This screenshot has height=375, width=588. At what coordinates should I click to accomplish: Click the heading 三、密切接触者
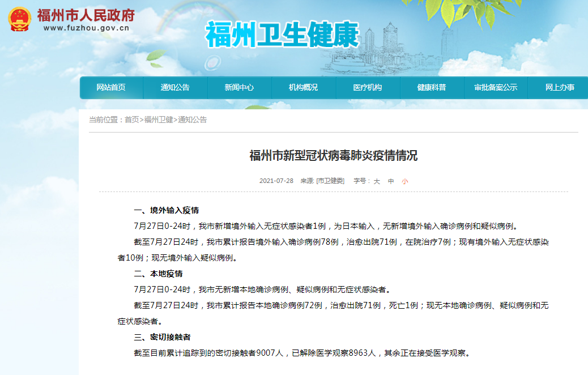(163, 337)
